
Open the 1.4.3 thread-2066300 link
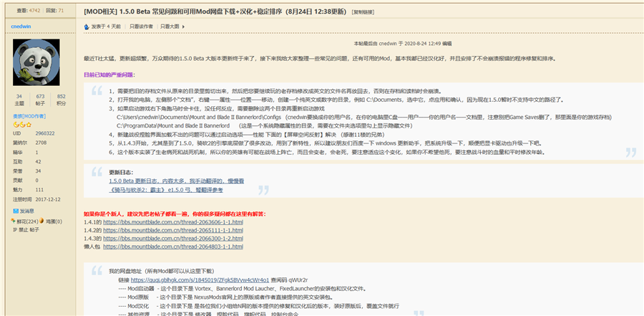coord(173,238)
